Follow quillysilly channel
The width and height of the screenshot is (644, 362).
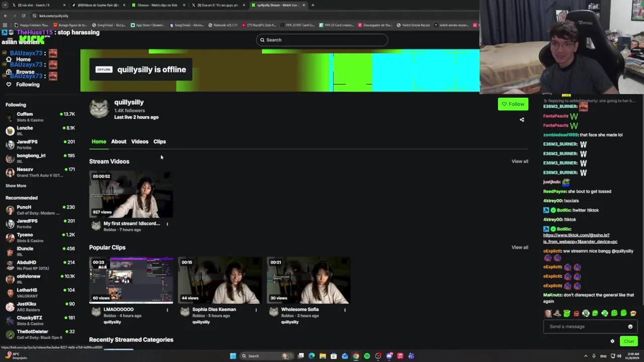coord(513,104)
